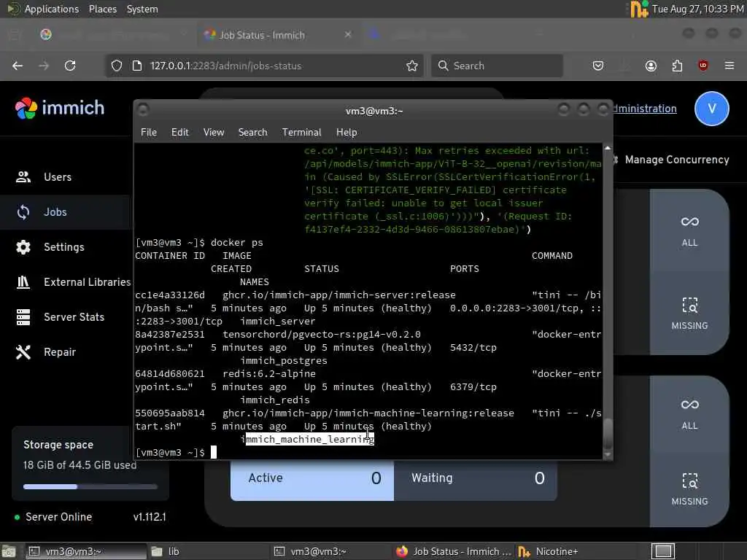Click the browser Search field

tap(497, 66)
